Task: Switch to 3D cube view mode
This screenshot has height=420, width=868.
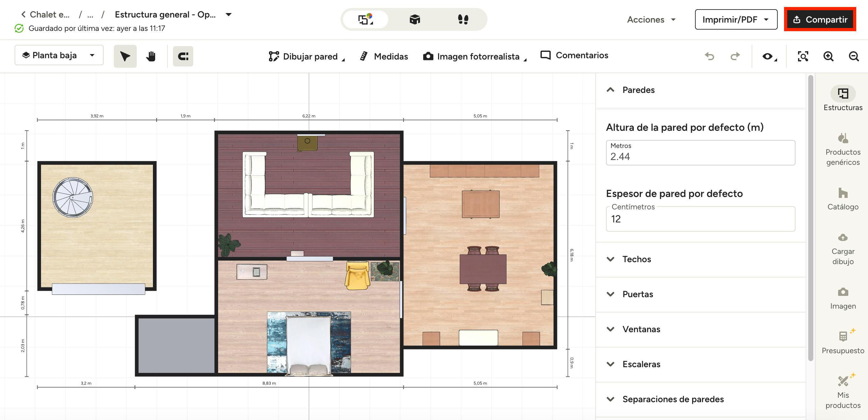Action: coord(415,19)
